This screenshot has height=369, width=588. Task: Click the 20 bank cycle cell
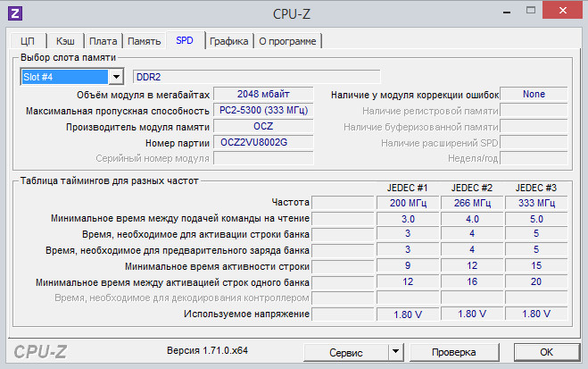[x=536, y=282]
